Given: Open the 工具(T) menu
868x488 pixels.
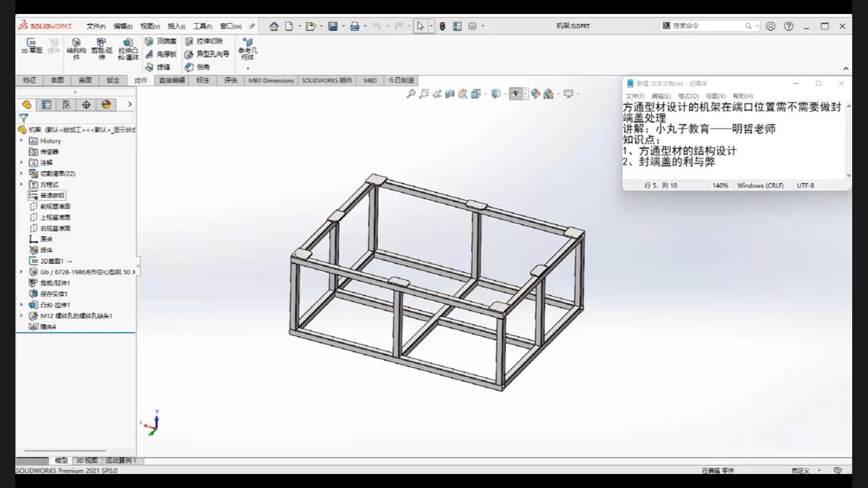Looking at the screenshot, I should tap(203, 26).
